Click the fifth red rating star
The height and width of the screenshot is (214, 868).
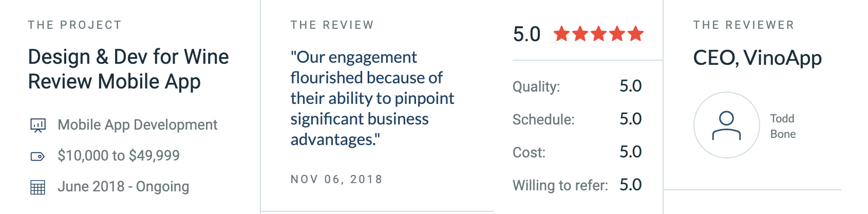click(x=635, y=34)
